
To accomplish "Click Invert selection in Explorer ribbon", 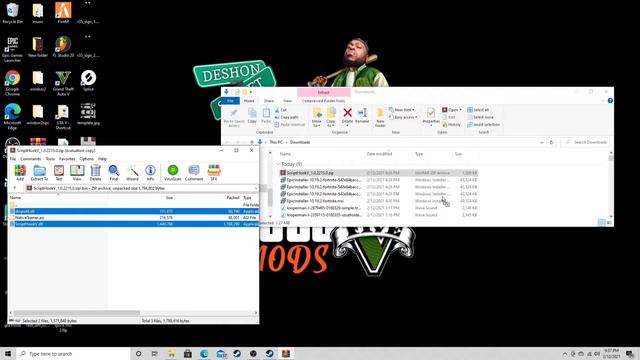I will (x=484, y=124).
